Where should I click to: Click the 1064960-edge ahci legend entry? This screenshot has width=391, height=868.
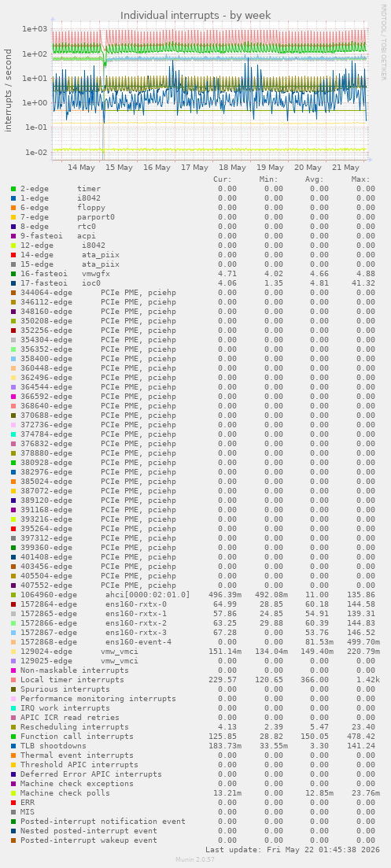tap(105, 594)
